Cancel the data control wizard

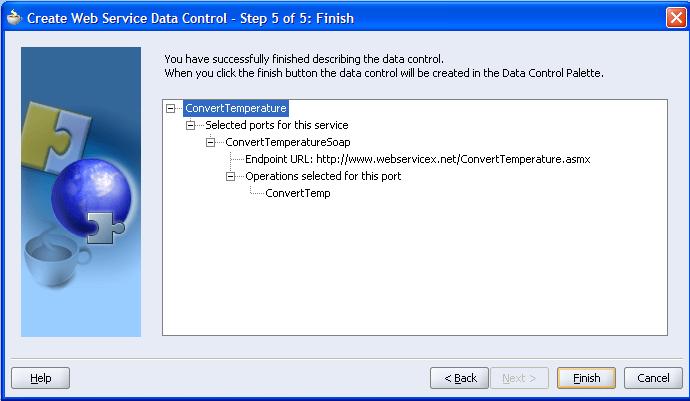[x=653, y=378]
